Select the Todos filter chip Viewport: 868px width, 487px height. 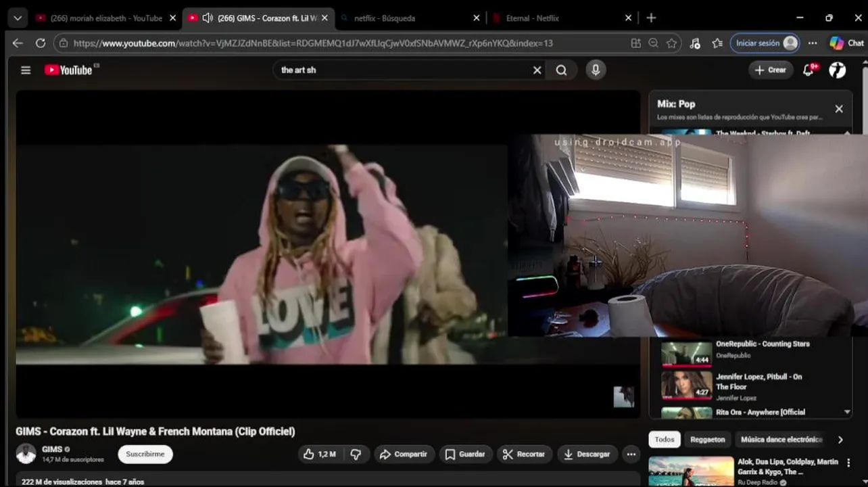coord(665,440)
